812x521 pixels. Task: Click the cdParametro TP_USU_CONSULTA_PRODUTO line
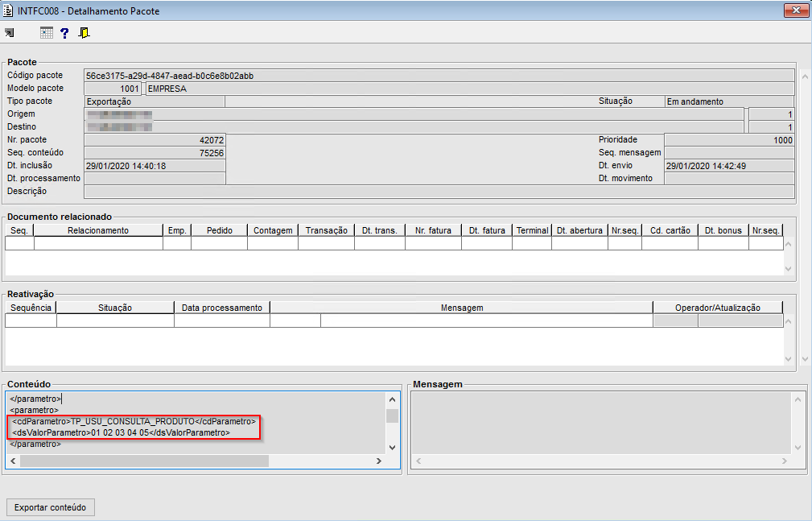click(134, 421)
